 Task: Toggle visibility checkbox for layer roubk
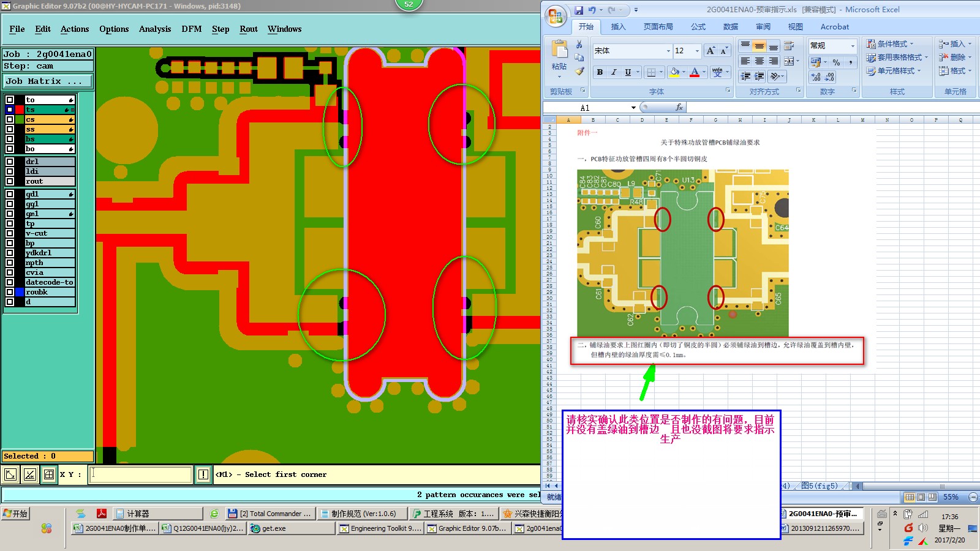(x=10, y=292)
